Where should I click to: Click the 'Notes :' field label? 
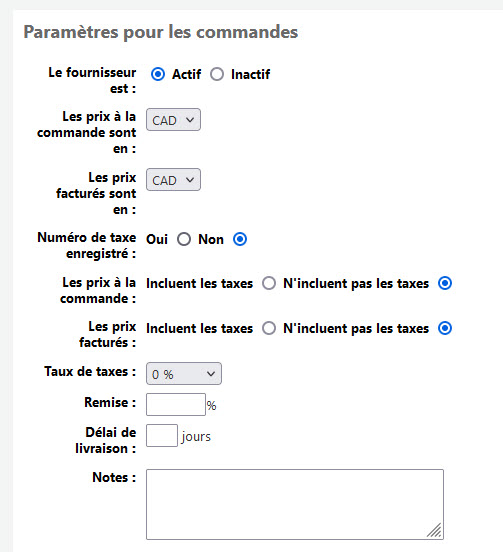coord(114,477)
